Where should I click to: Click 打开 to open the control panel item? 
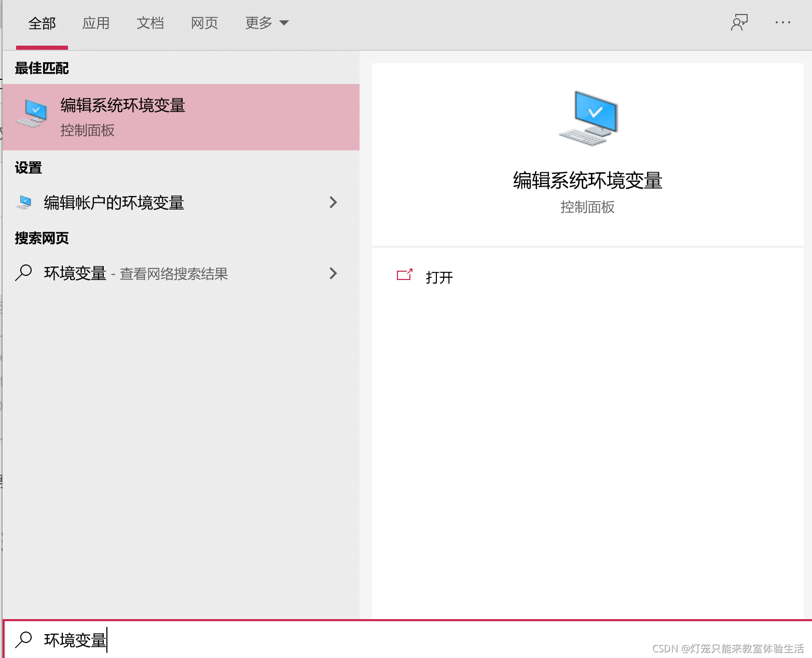[439, 277]
